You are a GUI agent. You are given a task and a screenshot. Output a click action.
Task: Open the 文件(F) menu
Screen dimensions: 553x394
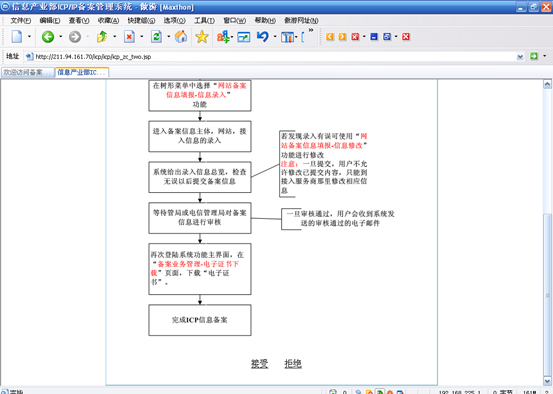pyautogui.click(x=20, y=20)
